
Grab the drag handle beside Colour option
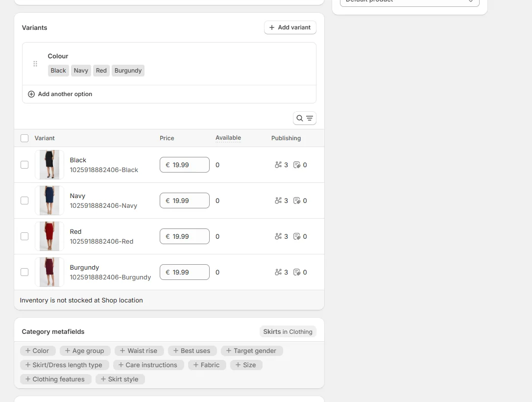pyautogui.click(x=35, y=64)
